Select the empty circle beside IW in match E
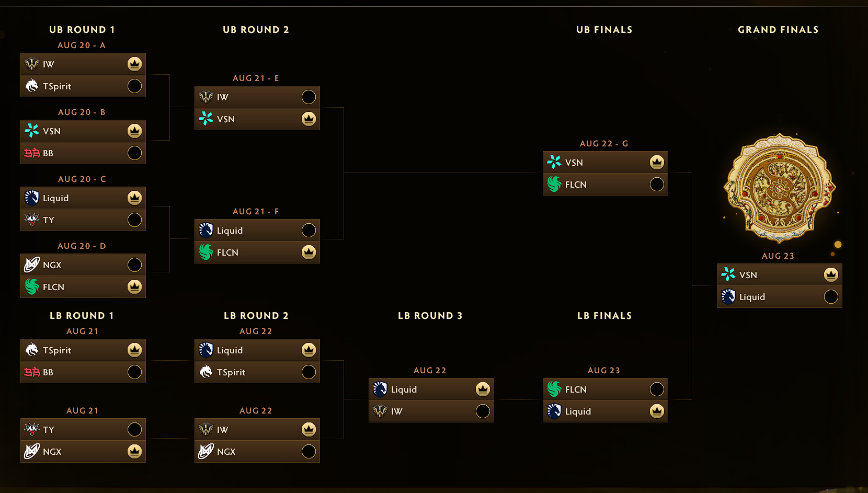This screenshot has height=493, width=868. pos(309,97)
